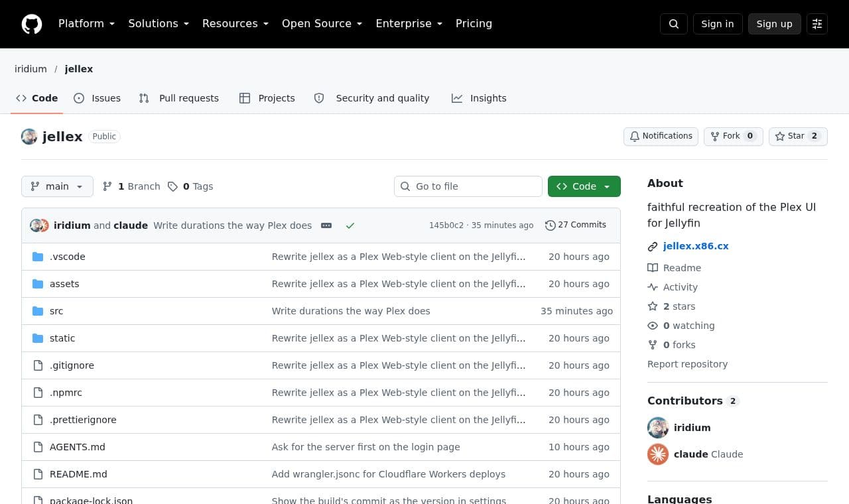Open the Platform menu

(x=86, y=24)
